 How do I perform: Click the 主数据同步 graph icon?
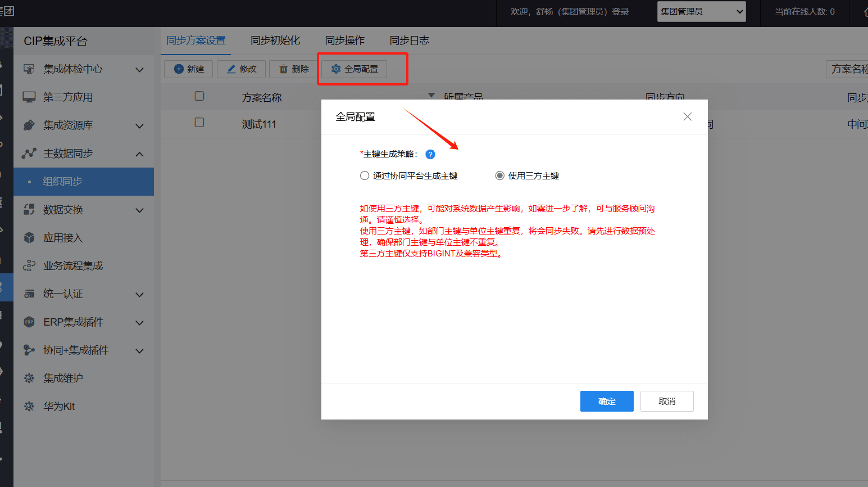29,154
